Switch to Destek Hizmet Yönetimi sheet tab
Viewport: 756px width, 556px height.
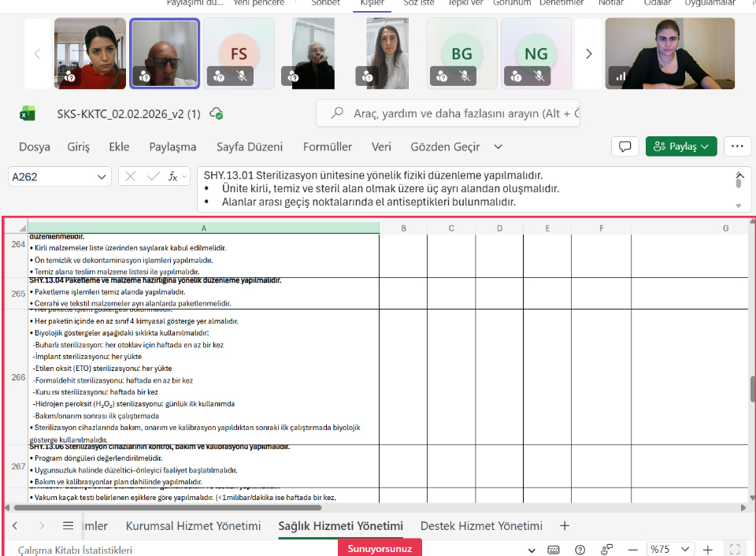[x=481, y=525]
